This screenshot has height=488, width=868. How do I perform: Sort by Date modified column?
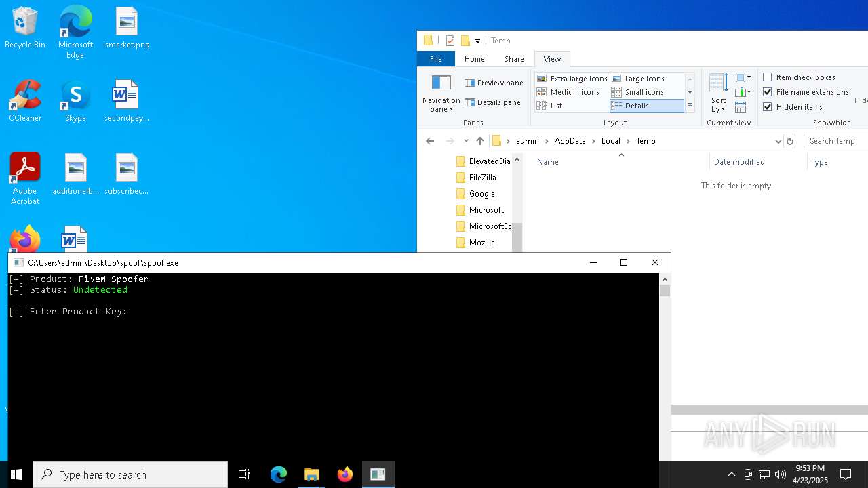[757, 162]
